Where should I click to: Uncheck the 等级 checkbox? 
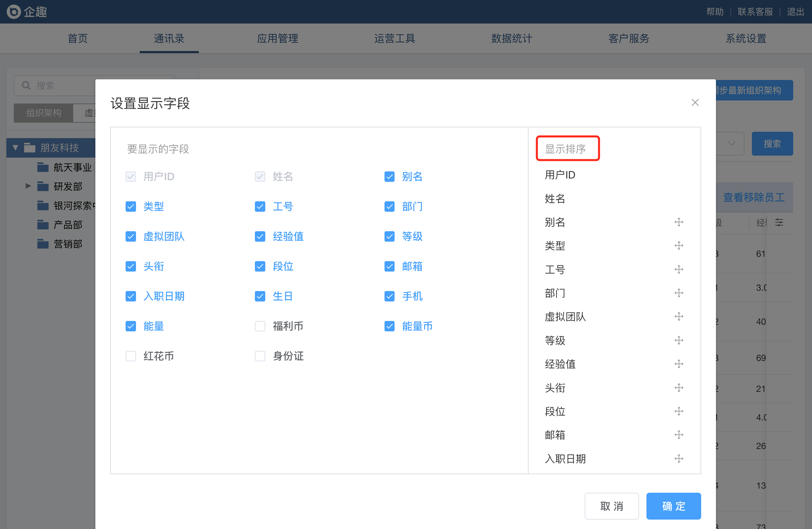pos(389,236)
